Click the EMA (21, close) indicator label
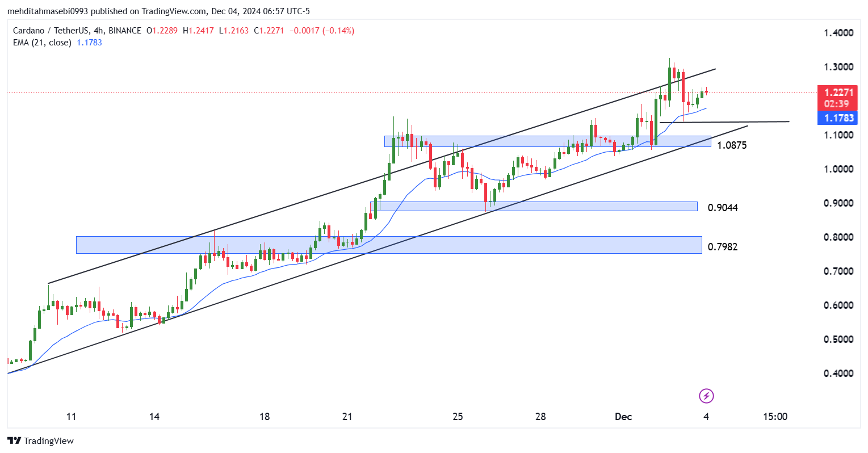The image size is (868, 453). (x=42, y=43)
